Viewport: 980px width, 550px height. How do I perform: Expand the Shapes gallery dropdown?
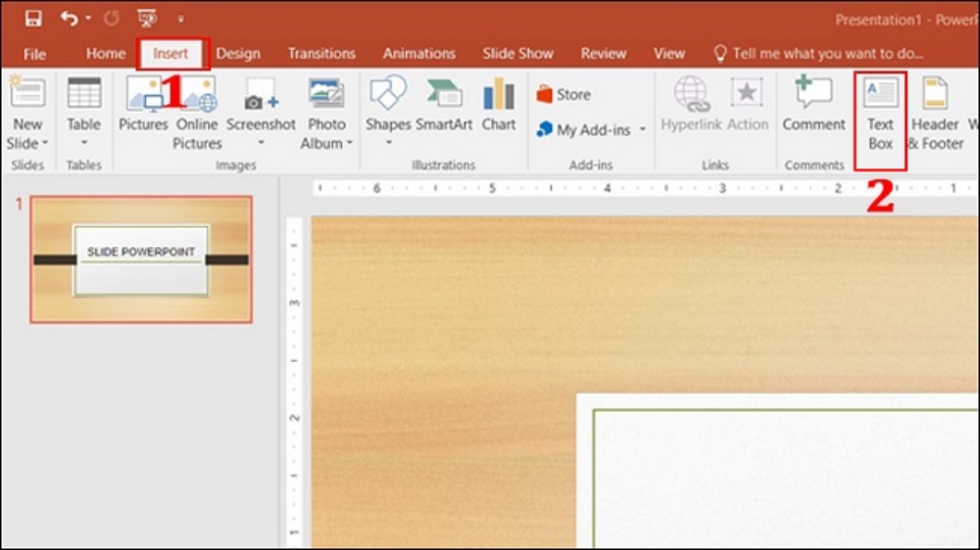(x=388, y=144)
